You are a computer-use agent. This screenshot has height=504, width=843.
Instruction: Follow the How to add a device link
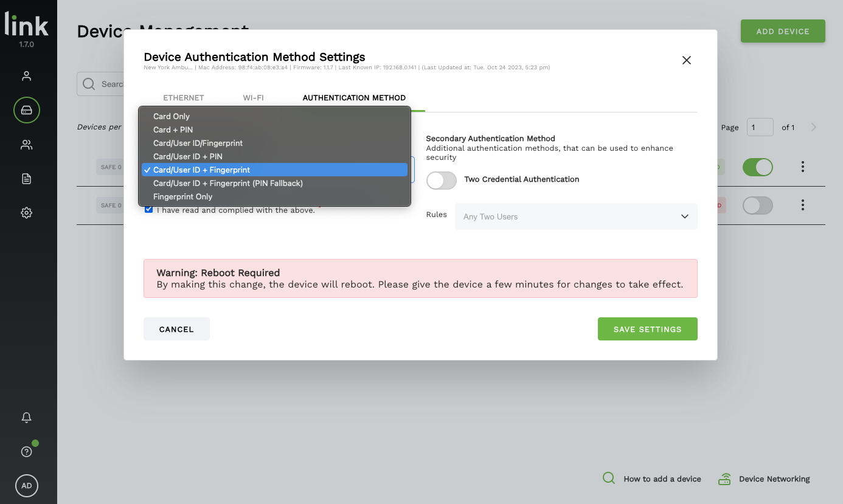[x=662, y=478]
